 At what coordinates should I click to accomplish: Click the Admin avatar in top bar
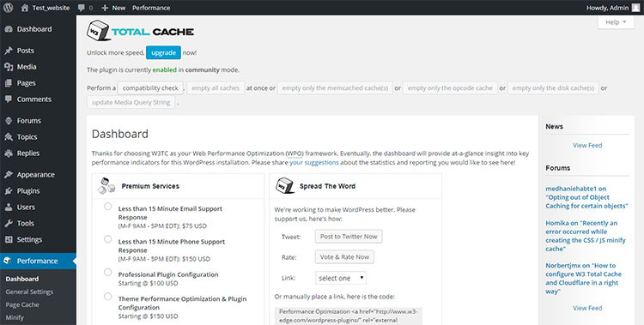[635, 8]
